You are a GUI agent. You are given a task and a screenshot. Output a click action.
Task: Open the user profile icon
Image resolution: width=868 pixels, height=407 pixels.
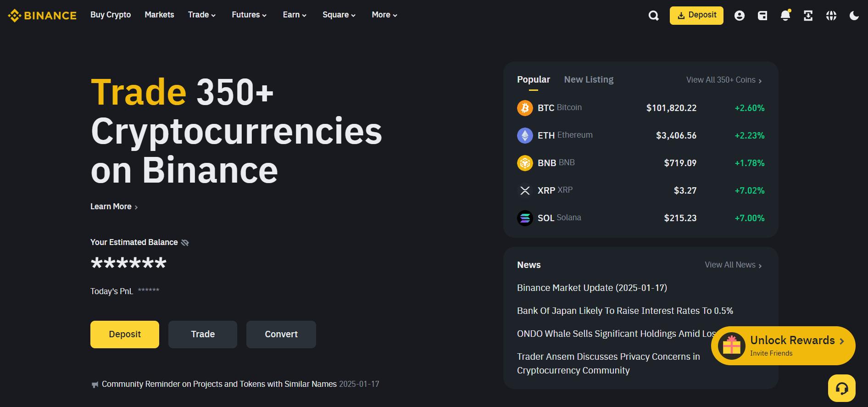point(739,16)
